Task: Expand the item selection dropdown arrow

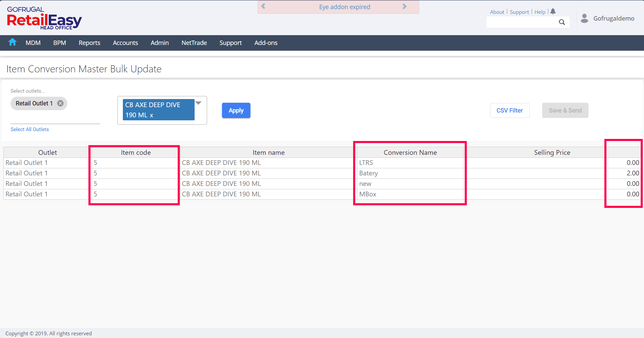Action: pyautogui.click(x=199, y=103)
